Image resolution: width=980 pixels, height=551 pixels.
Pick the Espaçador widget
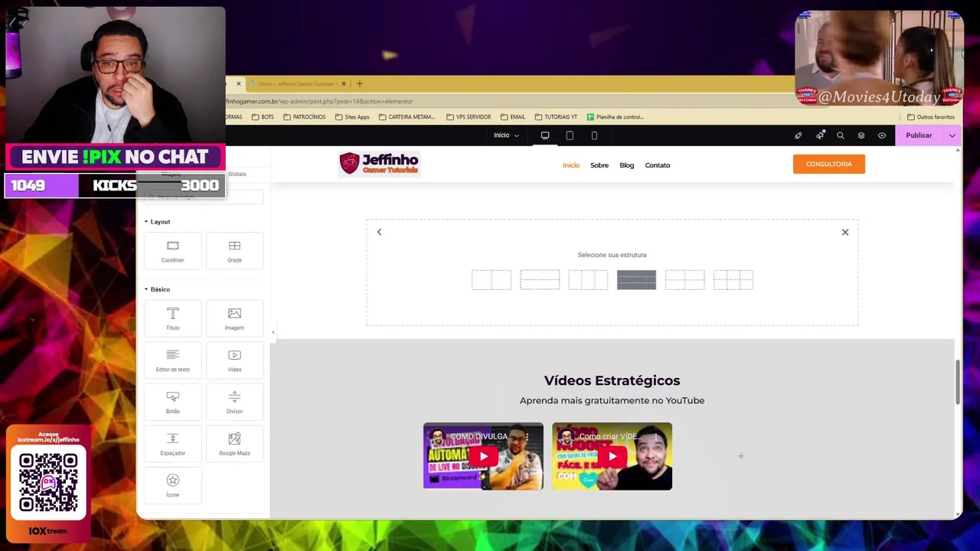(x=173, y=444)
